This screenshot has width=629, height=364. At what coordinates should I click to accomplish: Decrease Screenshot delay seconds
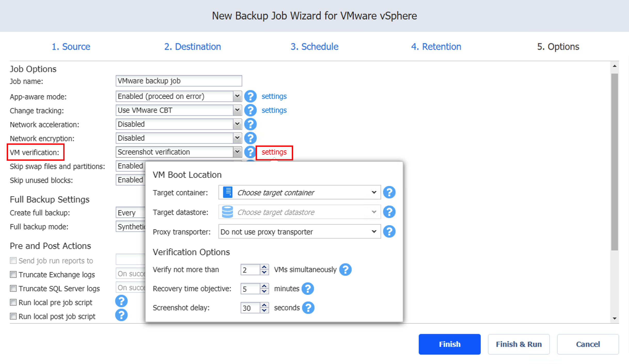point(264,311)
